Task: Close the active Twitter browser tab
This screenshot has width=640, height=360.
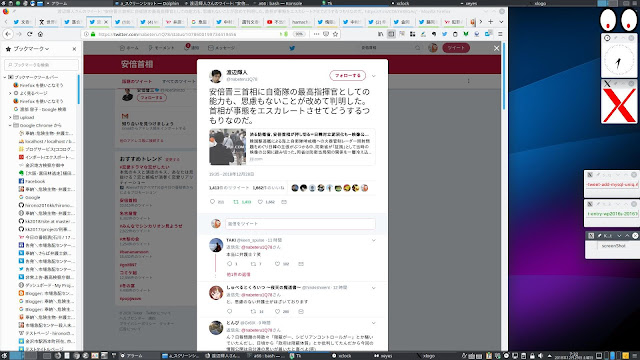Action: 106,22
